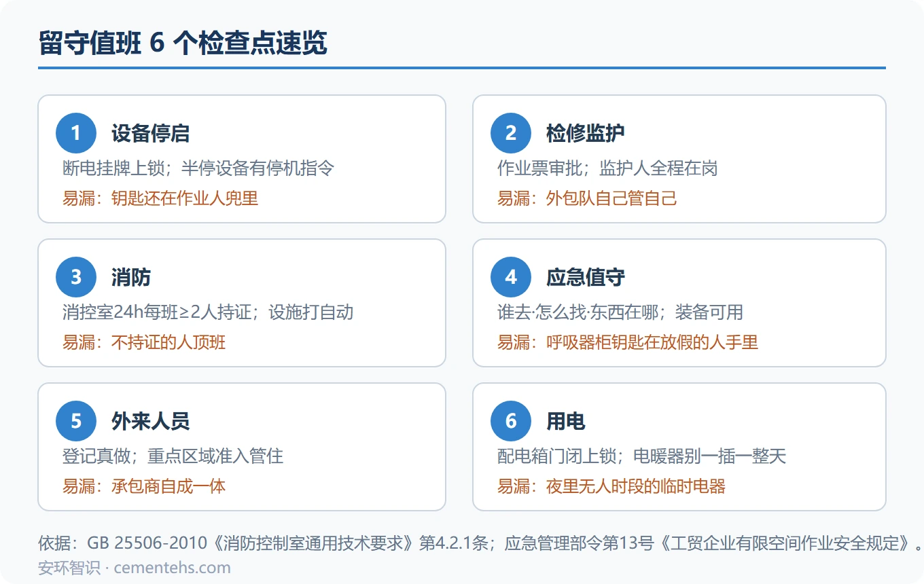The height and width of the screenshot is (584, 924).
Task: Click the line 消控室24h每班≥2人持证
Action: pyautogui.click(x=158, y=312)
